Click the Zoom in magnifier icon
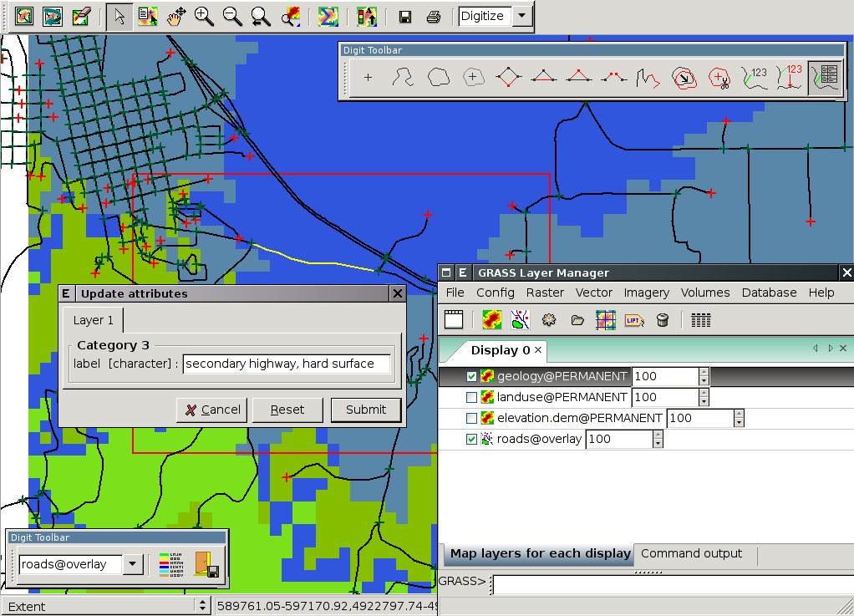The image size is (854, 616). pyautogui.click(x=204, y=17)
